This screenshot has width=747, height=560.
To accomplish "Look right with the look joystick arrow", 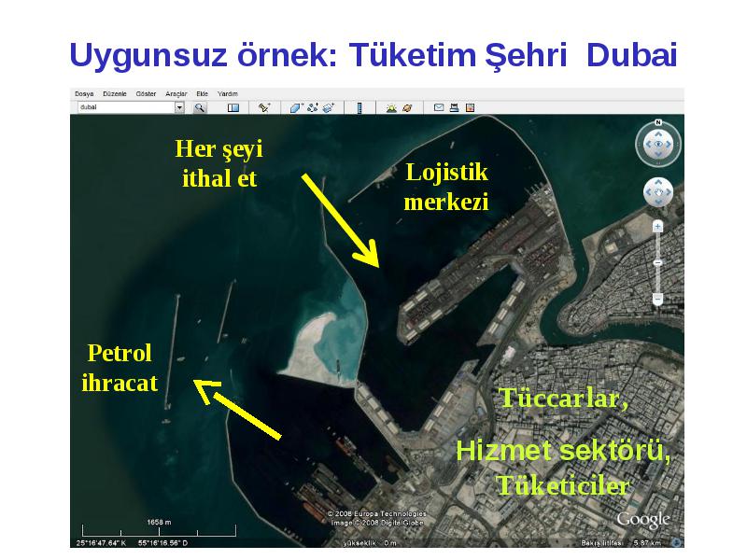I will (669, 145).
